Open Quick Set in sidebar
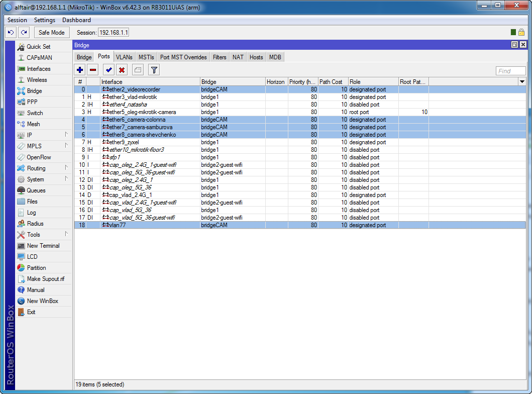Image resolution: width=532 pixels, height=394 pixels. [x=44, y=47]
